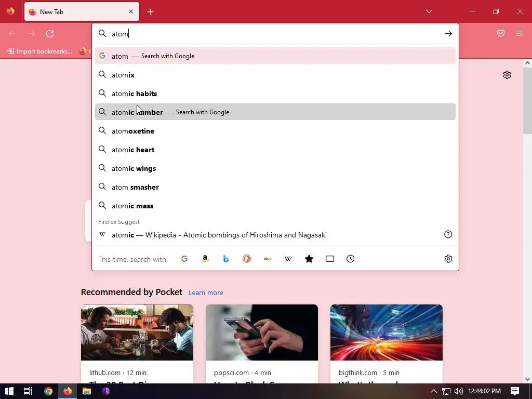
Task: Select the 'atomic wings' suggestion
Action: (x=275, y=168)
